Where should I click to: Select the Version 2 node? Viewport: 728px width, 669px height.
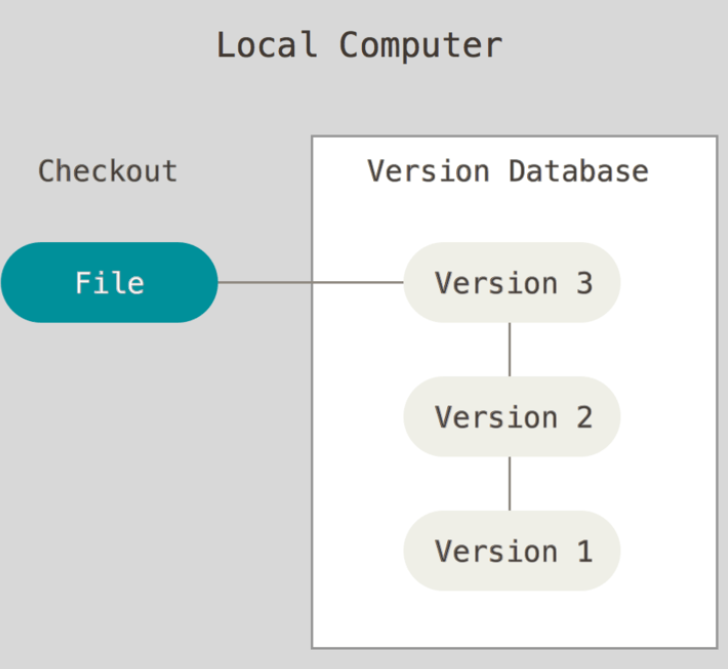pyautogui.click(x=512, y=416)
